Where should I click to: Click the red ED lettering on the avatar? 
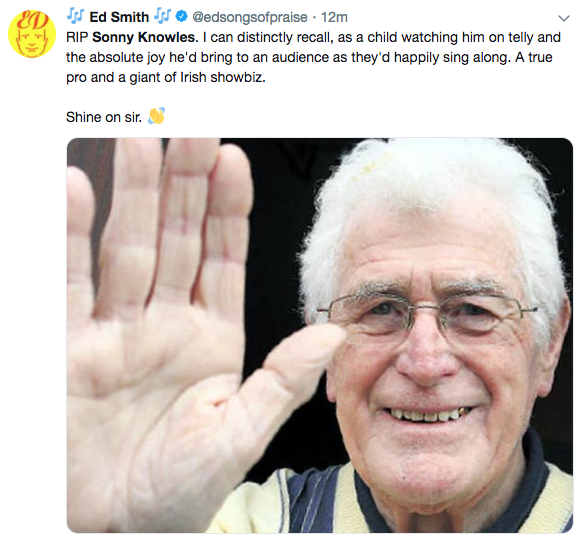(32, 20)
